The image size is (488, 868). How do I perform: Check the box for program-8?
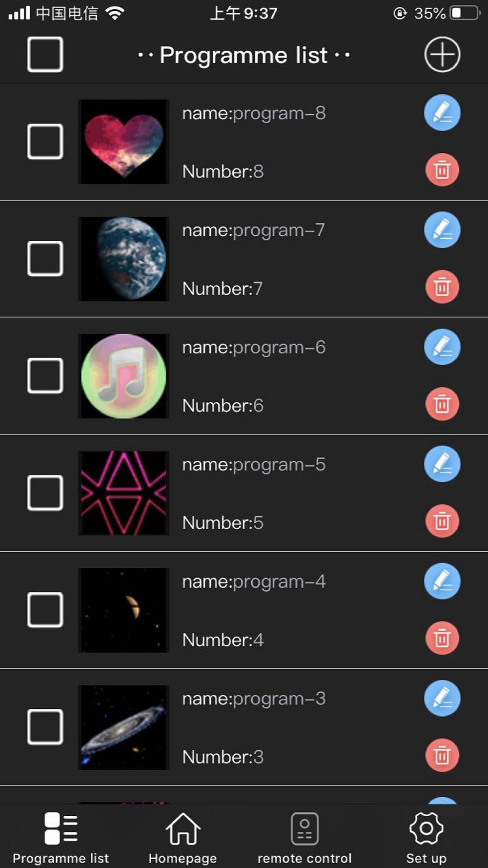click(45, 142)
